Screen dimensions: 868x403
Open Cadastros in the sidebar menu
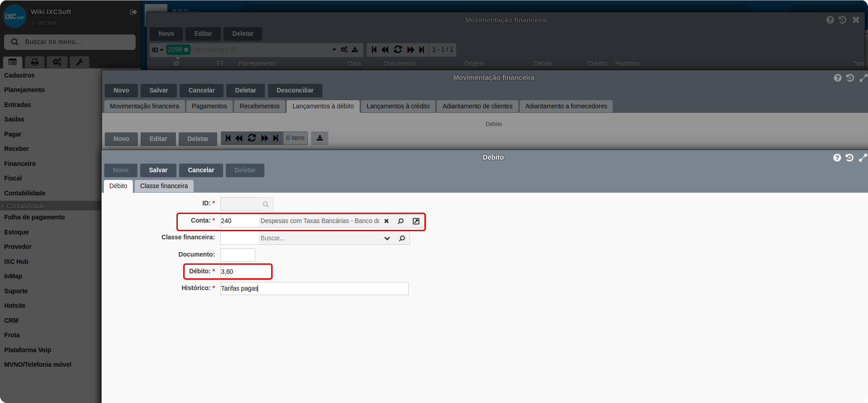pos(20,75)
